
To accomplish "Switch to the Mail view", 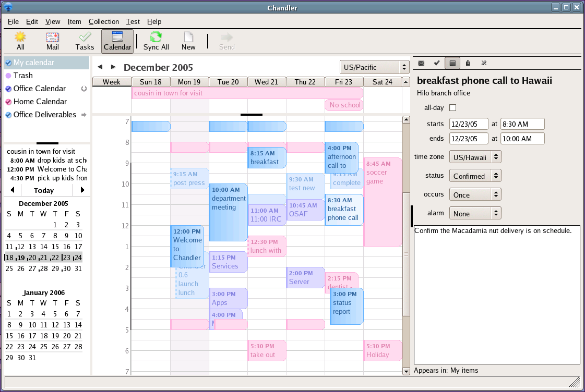I will (52, 41).
